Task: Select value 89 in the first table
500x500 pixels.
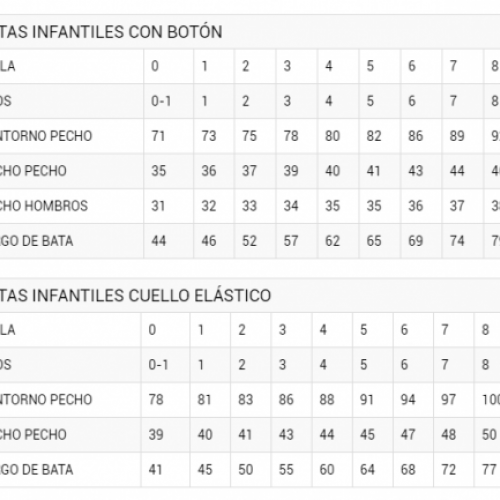Action: point(457,136)
